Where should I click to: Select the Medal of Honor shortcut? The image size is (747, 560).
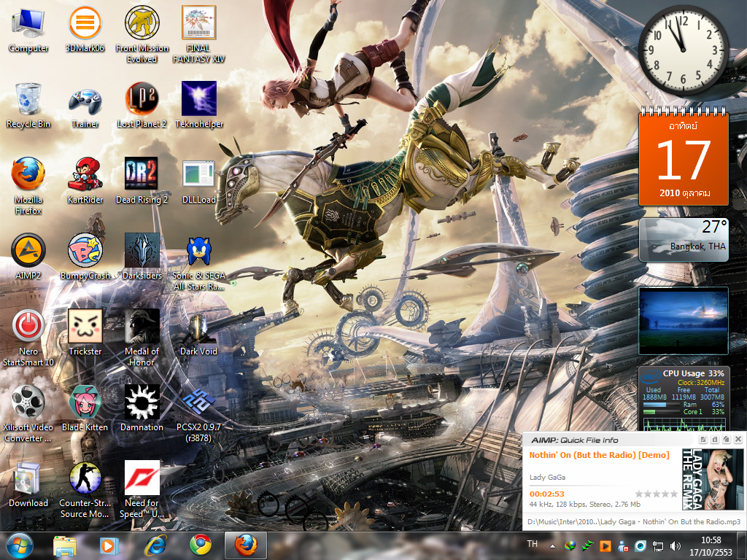click(142, 338)
